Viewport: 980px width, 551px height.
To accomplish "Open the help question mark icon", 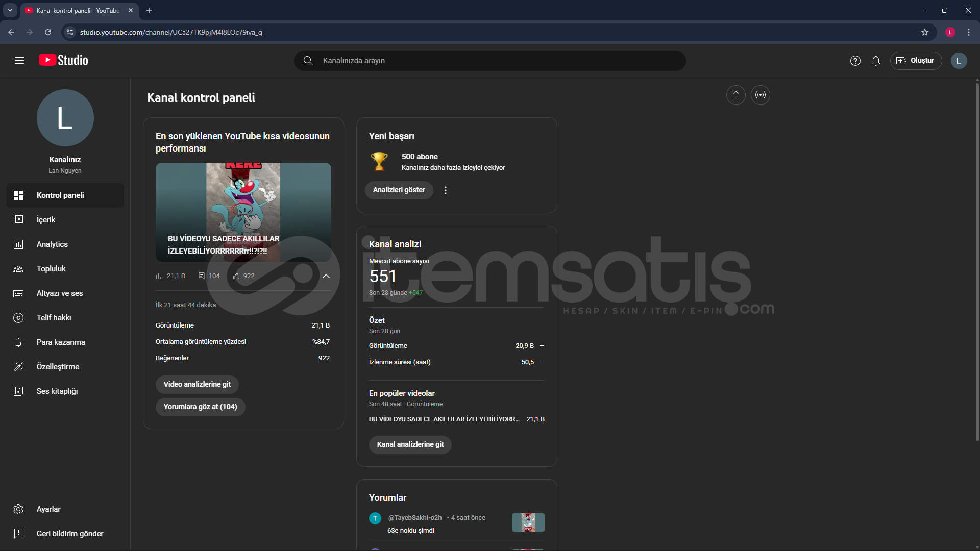I will click(855, 61).
